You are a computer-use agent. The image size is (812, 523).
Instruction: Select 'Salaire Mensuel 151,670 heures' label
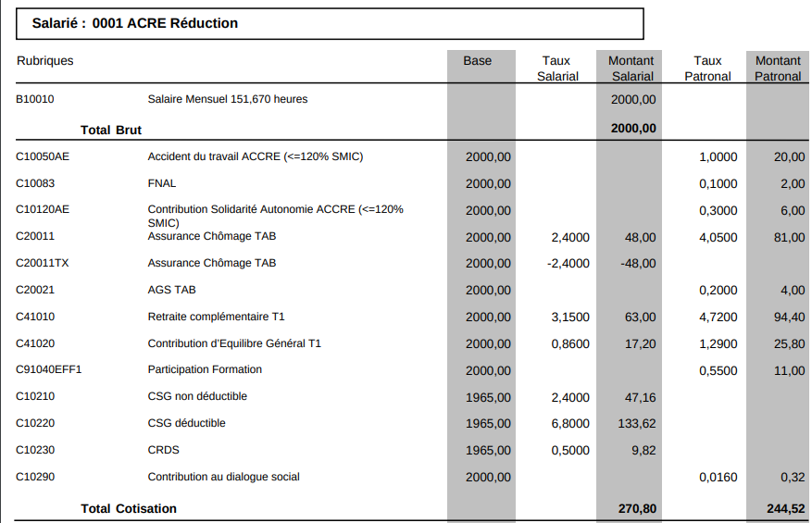pos(228,99)
